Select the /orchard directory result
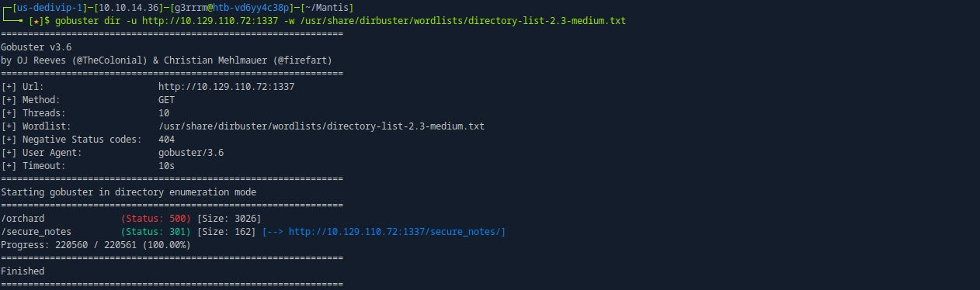This screenshot has height=290, width=980. point(23,219)
